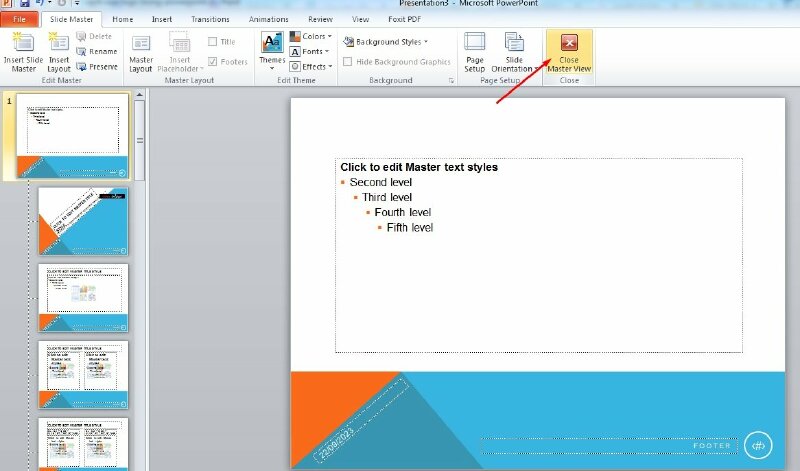The height and width of the screenshot is (471, 800).
Task: Click the 'Fifth level' text line
Action: click(x=410, y=228)
